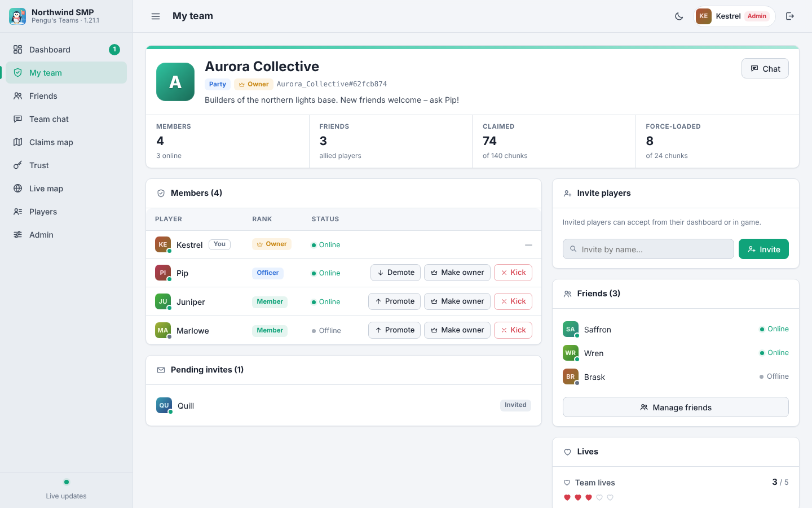
Task: Click the team ID Aurora_Collective#62fcb874
Action: pos(332,84)
